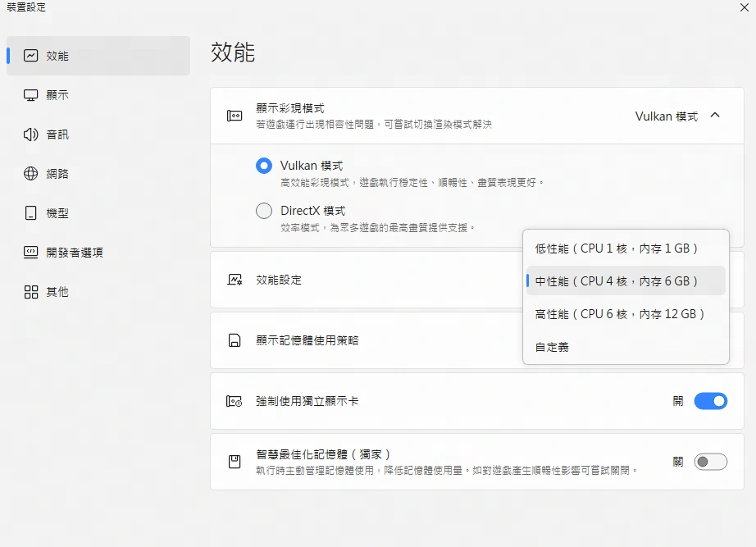Open the 音訊 settings tab
This screenshot has height=547, width=756.
pos(98,134)
